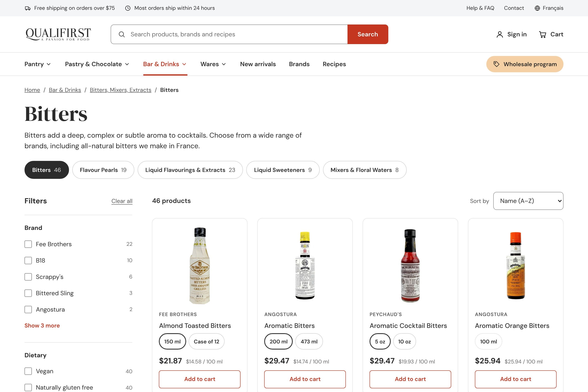Image resolution: width=588 pixels, height=392 pixels.
Task: Select Liquid Flavourings & Extracts tab
Action: click(x=190, y=170)
